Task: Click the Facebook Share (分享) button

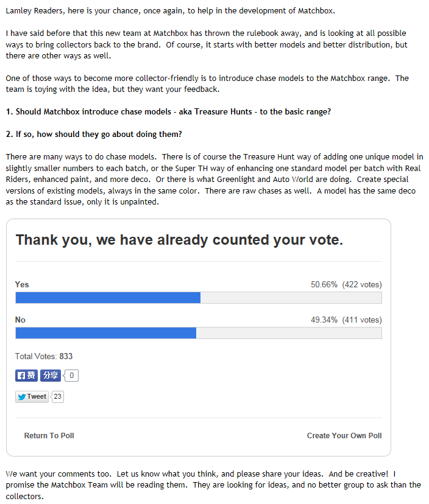Action: tap(51, 376)
